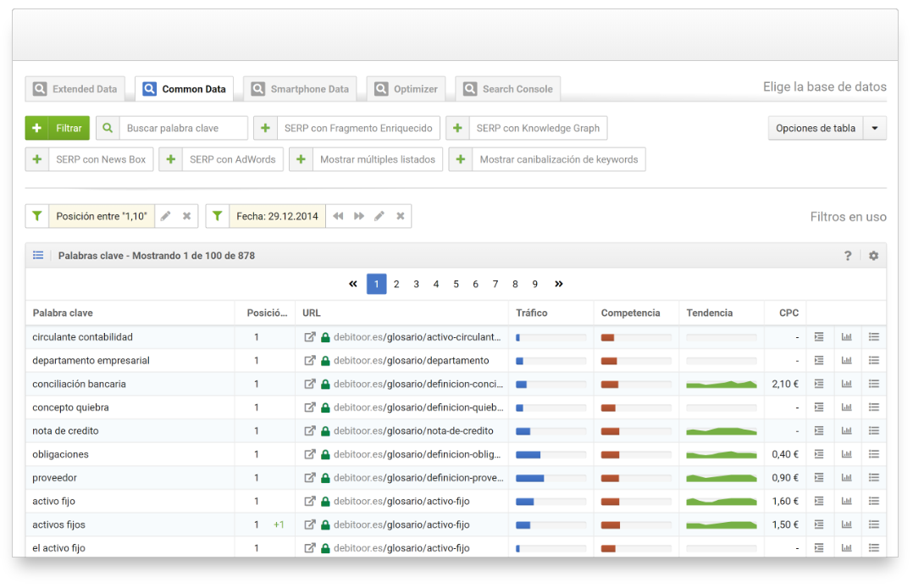The width and height of the screenshot is (924, 588).
Task: Enable Mostrar canibalización de keywords
Action: click(x=547, y=159)
